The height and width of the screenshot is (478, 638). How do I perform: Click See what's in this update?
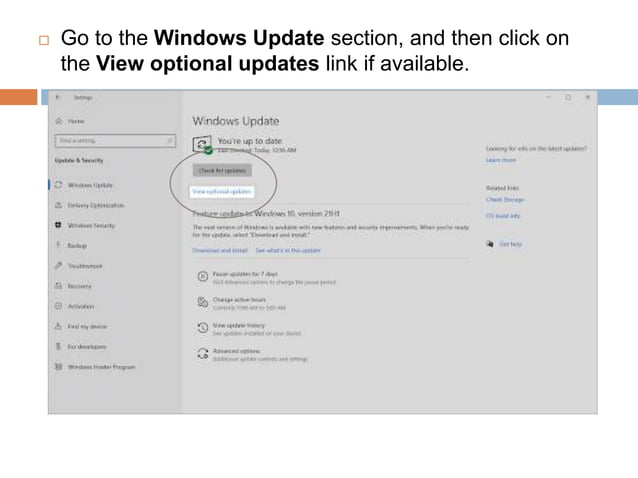click(288, 251)
